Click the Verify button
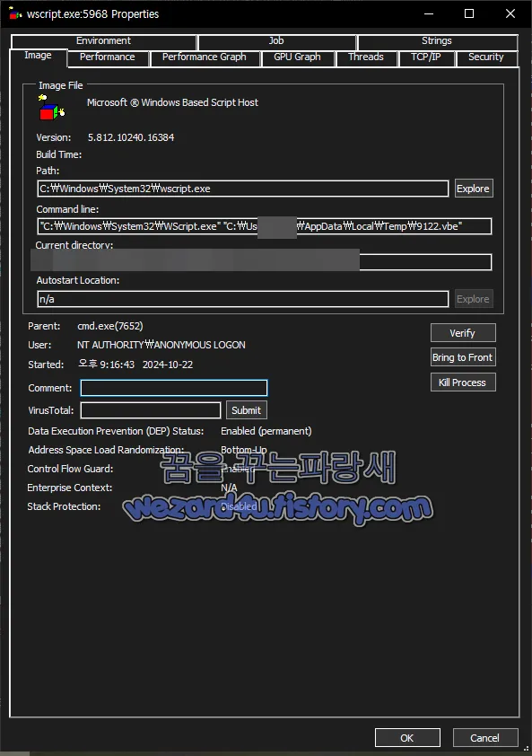The height and width of the screenshot is (756, 532). [x=463, y=333]
